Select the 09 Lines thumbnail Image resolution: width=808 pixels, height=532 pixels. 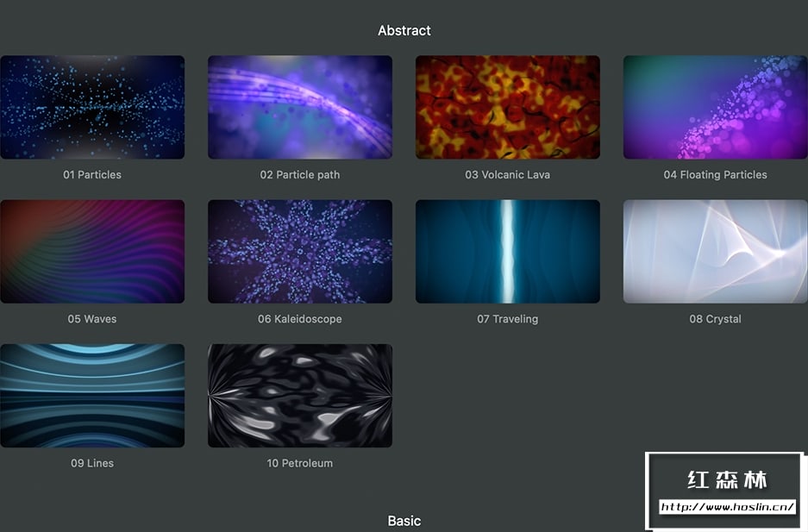click(92, 396)
